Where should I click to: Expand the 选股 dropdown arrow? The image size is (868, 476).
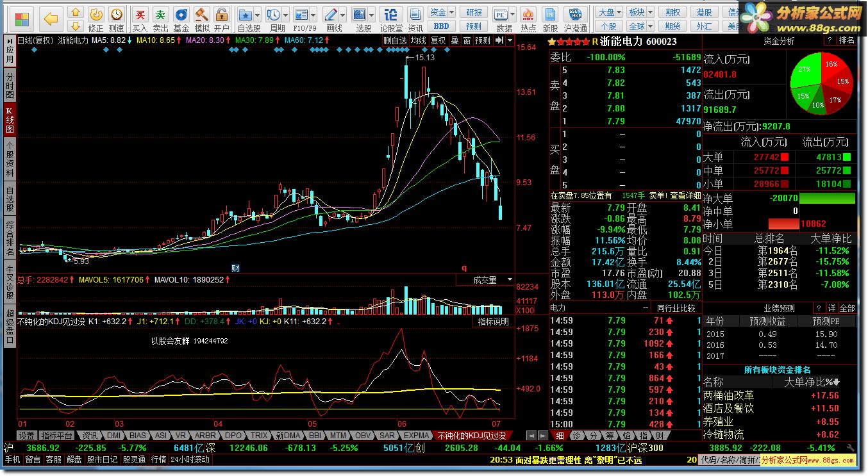(x=373, y=14)
